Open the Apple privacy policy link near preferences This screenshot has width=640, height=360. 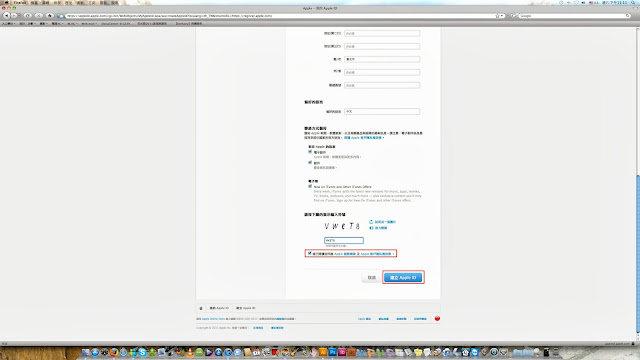363,138
